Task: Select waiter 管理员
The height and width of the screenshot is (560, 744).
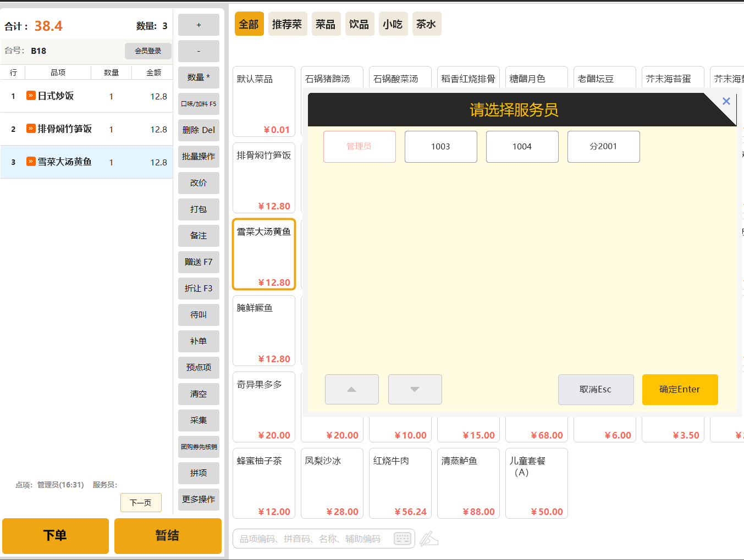Action: [x=360, y=147]
